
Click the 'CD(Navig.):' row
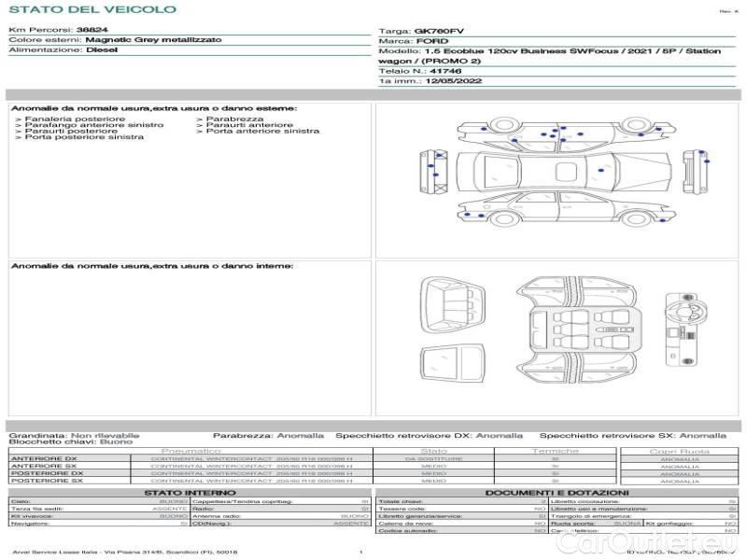click(x=281, y=524)
